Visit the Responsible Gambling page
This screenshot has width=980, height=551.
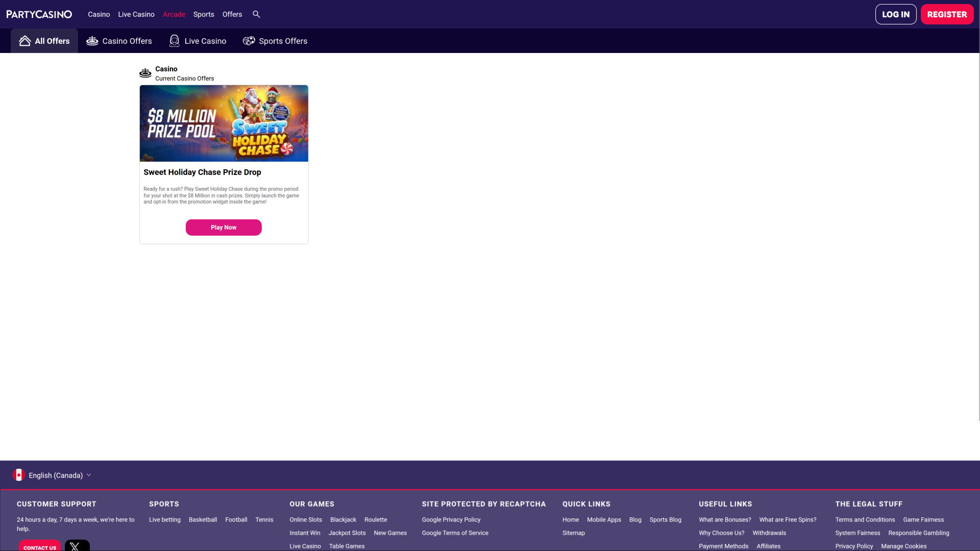coord(919,533)
